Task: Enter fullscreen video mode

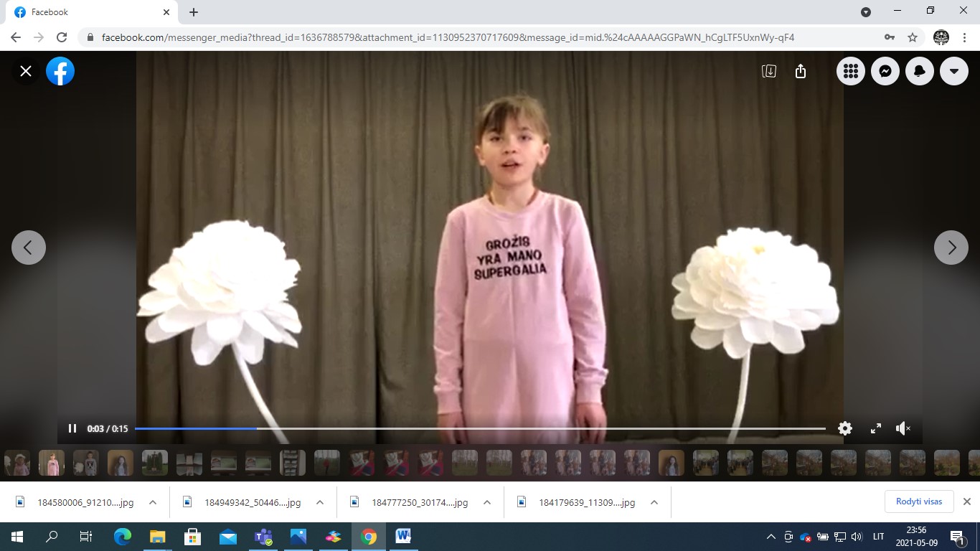Action: (876, 428)
